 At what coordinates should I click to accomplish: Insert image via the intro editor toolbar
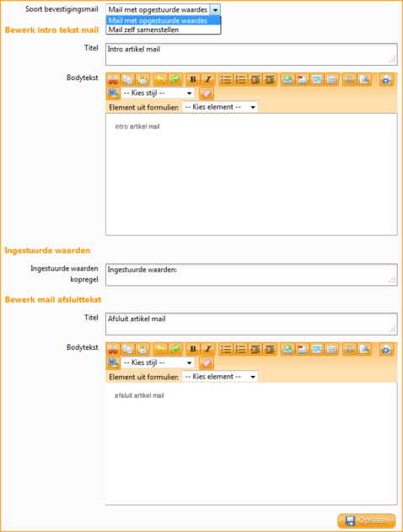click(x=317, y=80)
